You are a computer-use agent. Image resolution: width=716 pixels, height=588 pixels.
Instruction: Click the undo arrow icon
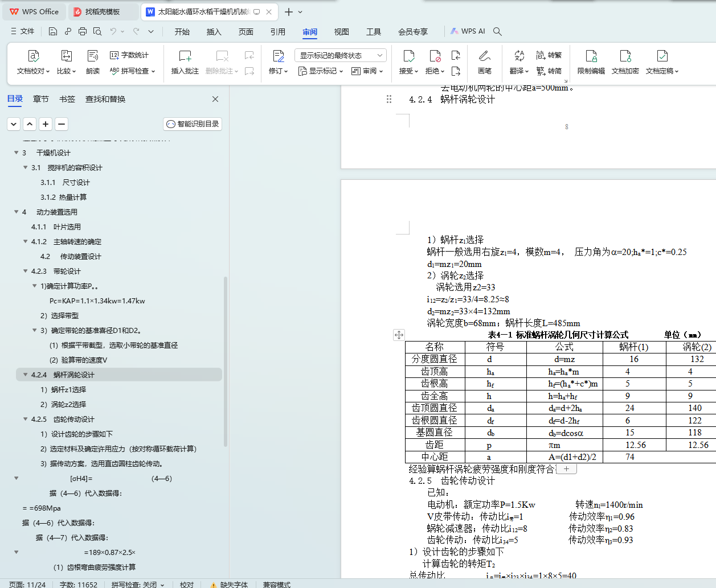pos(113,31)
